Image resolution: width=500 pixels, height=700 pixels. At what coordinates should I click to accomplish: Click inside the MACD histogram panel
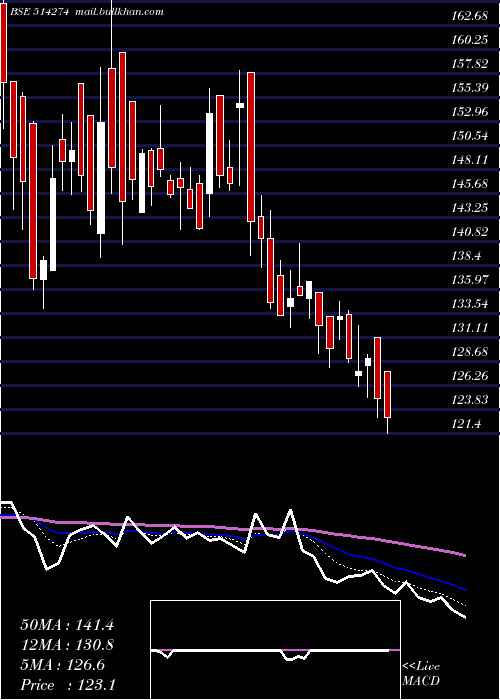[275, 650]
